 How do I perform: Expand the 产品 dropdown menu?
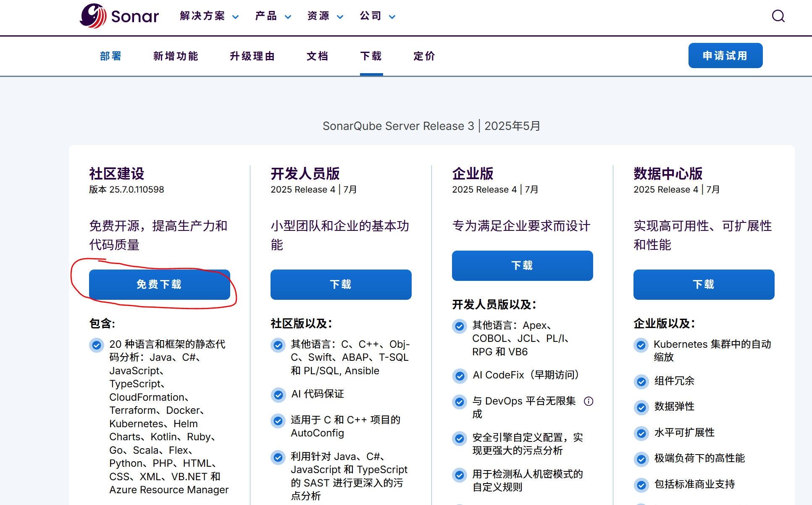pos(273,16)
